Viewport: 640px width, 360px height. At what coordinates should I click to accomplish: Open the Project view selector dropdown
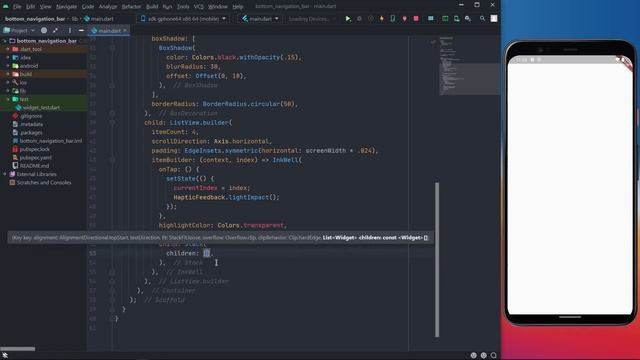click(x=19, y=31)
